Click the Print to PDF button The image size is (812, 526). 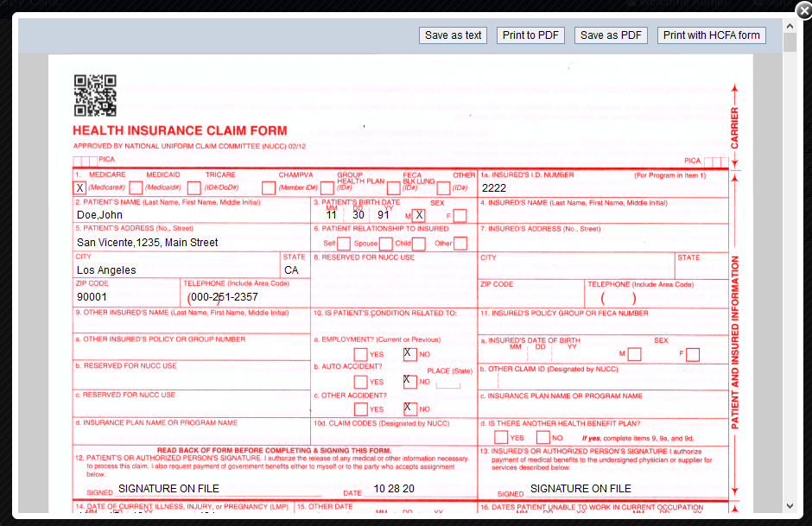click(x=530, y=35)
